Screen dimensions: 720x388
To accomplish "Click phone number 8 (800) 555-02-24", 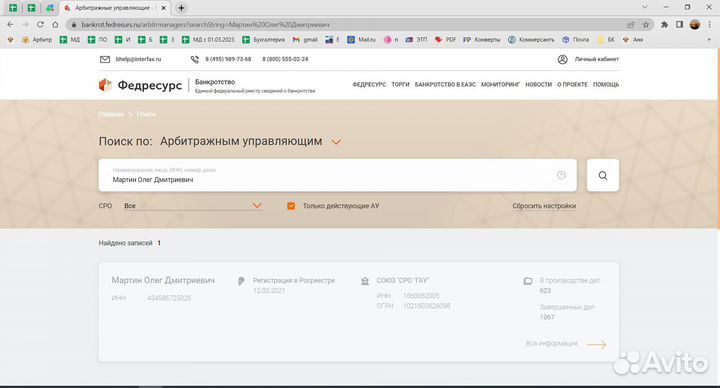I will coord(285,59).
